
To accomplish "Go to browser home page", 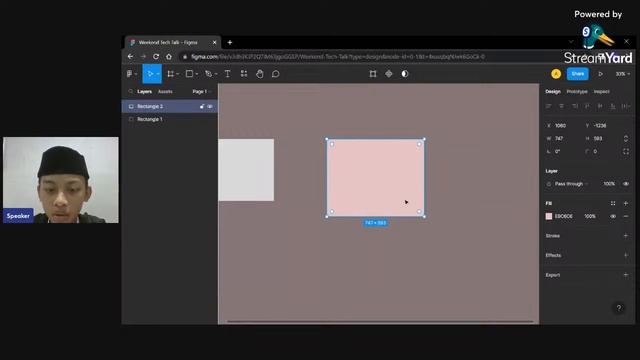I will tap(169, 57).
